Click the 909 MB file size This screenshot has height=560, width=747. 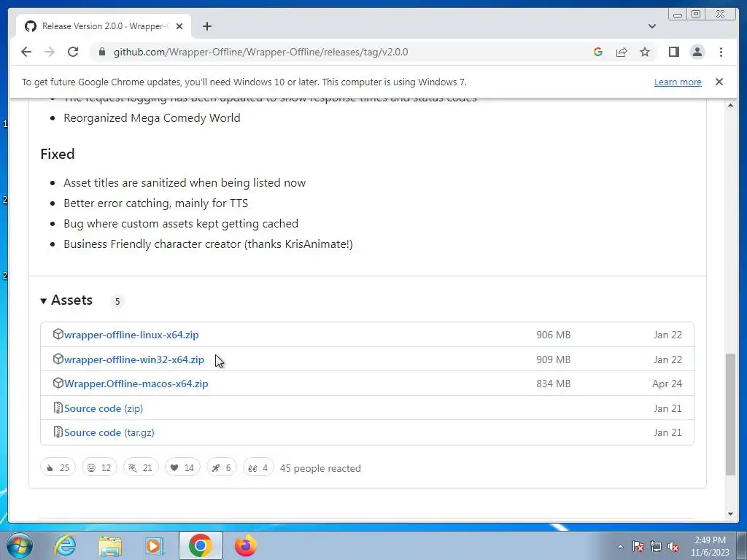553,359
